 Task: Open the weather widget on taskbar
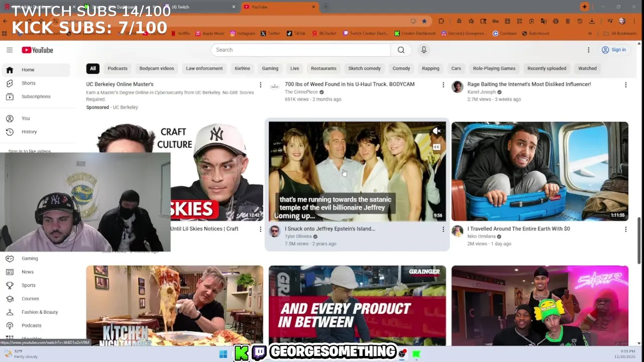20,354
